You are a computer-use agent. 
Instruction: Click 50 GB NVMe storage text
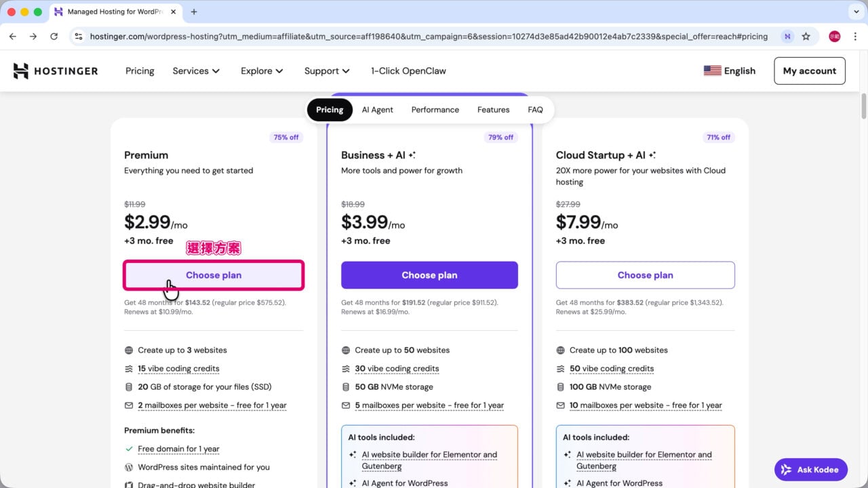[x=394, y=387]
